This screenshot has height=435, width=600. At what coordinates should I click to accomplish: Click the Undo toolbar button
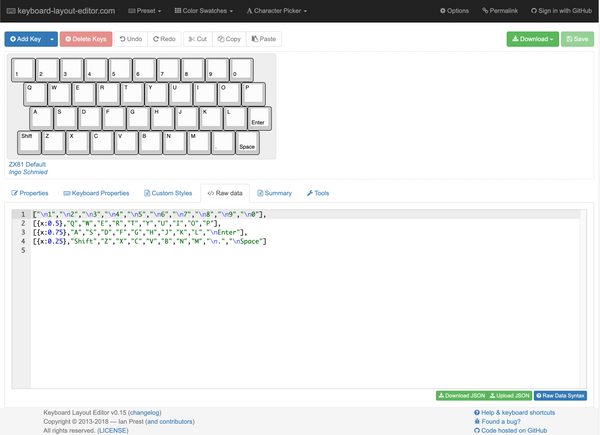132,39
